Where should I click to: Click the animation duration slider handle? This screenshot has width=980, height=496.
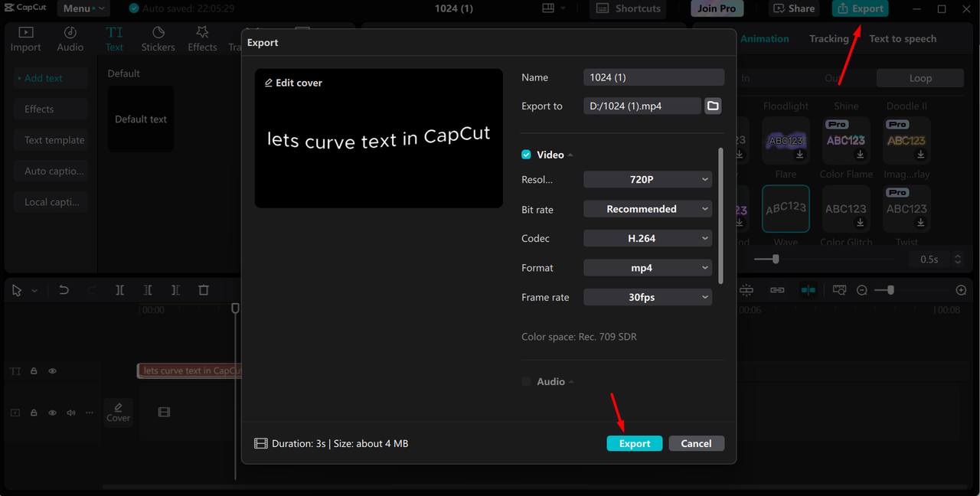[776, 259]
